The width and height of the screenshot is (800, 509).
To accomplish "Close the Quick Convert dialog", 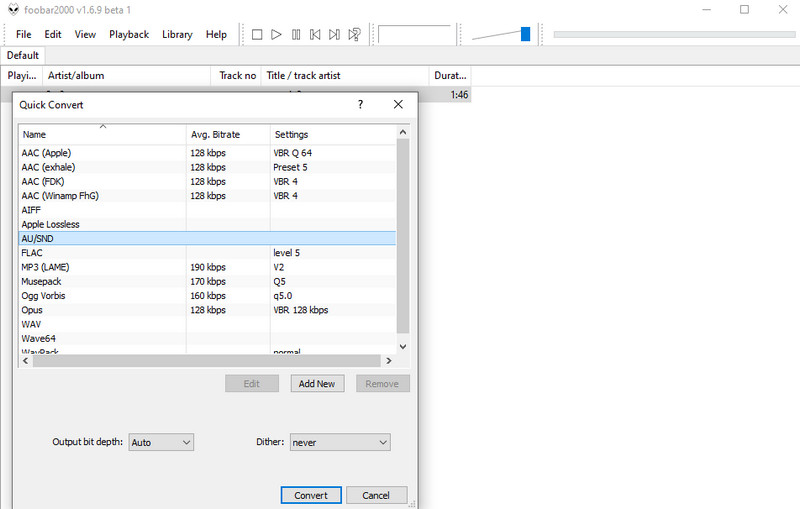I will click(398, 105).
